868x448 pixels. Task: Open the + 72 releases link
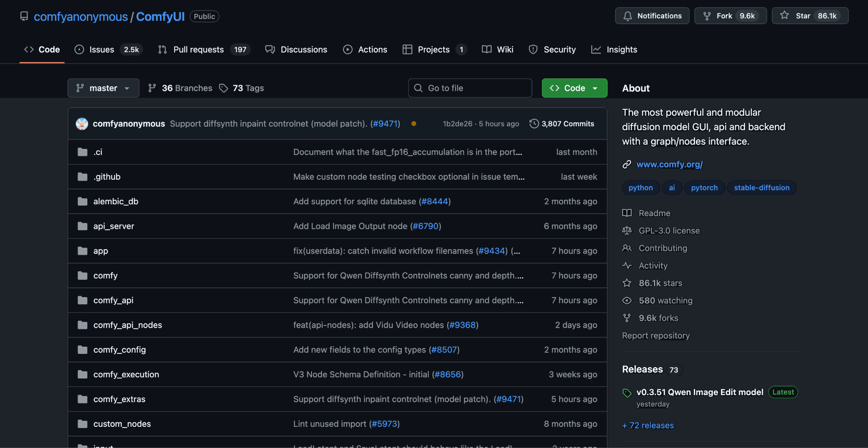pyautogui.click(x=648, y=426)
